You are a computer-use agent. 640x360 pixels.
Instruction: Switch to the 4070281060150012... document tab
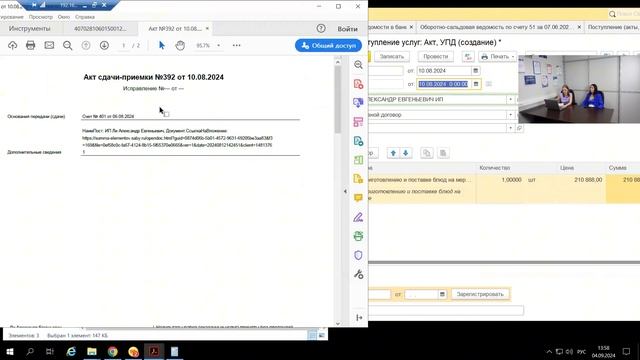click(x=100, y=29)
